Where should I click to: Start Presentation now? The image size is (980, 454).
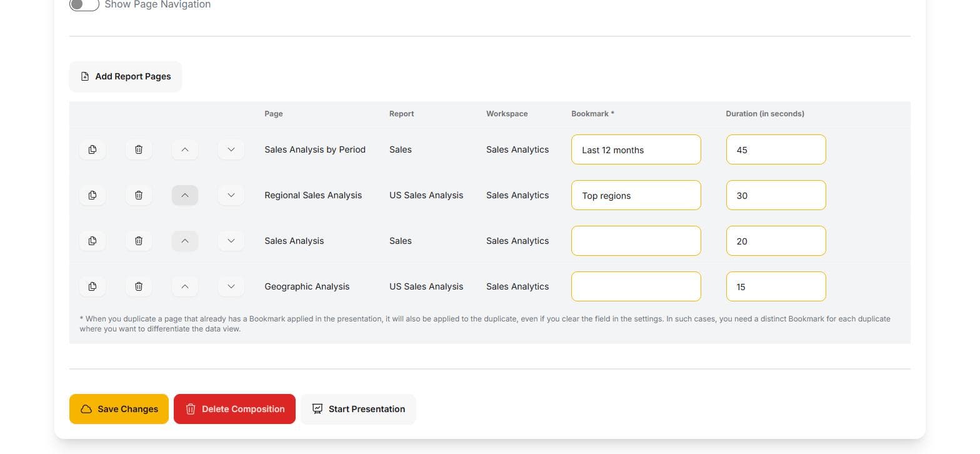(358, 409)
